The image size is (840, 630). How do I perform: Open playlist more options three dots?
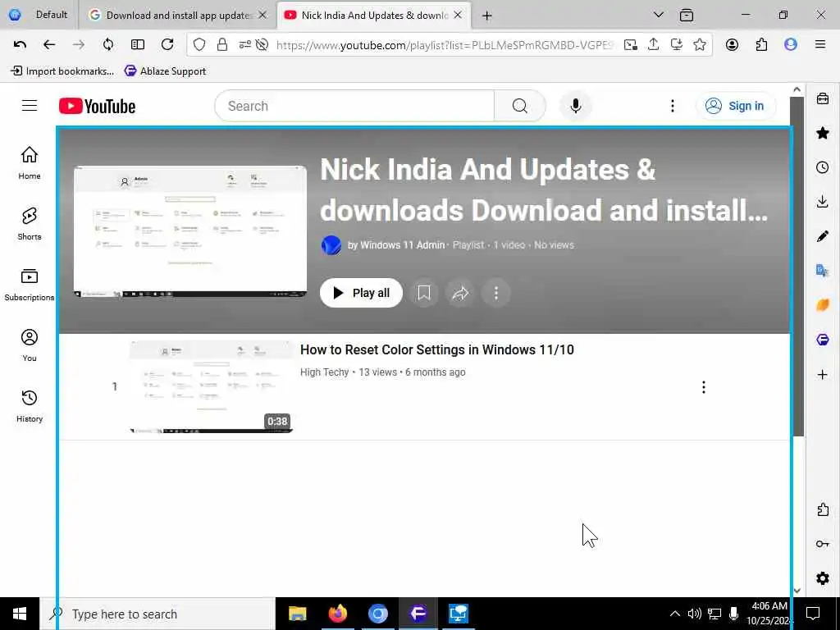point(496,293)
